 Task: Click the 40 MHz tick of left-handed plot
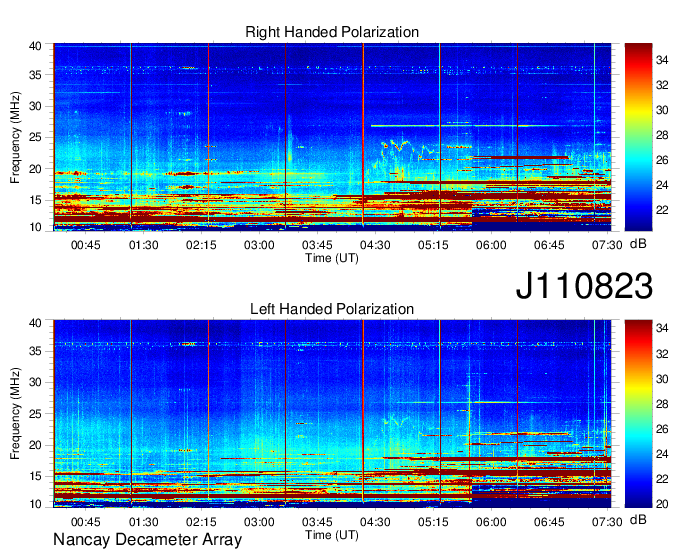36,323
